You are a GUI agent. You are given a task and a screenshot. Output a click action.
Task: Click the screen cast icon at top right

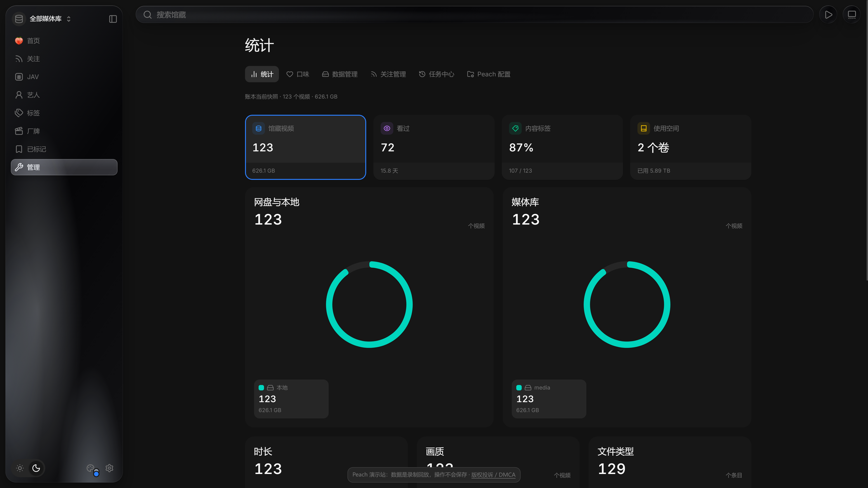852,14
